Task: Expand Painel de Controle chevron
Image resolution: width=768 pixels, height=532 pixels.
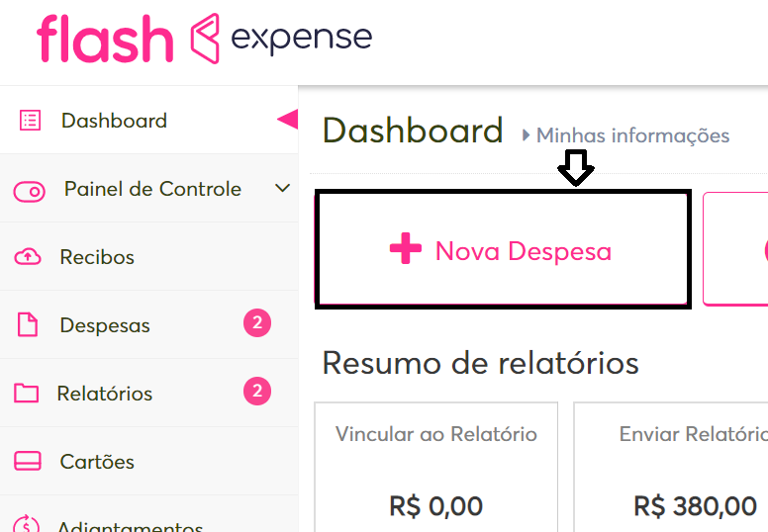Action: click(x=282, y=188)
